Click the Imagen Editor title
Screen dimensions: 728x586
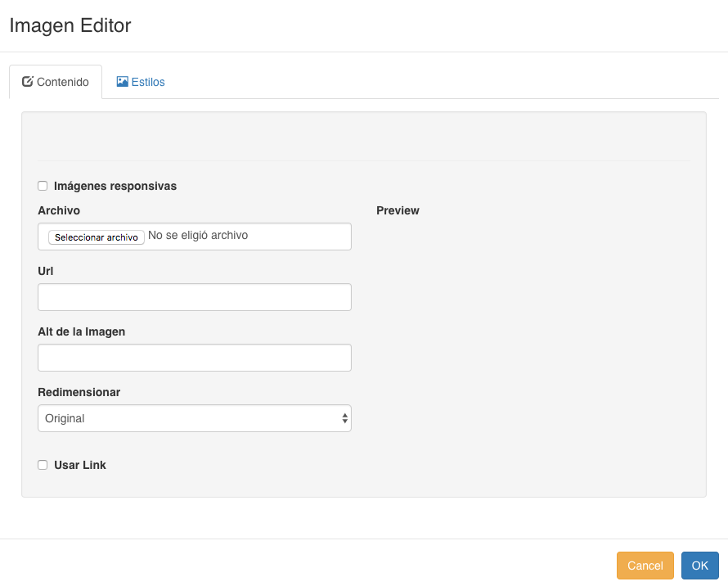click(x=70, y=25)
